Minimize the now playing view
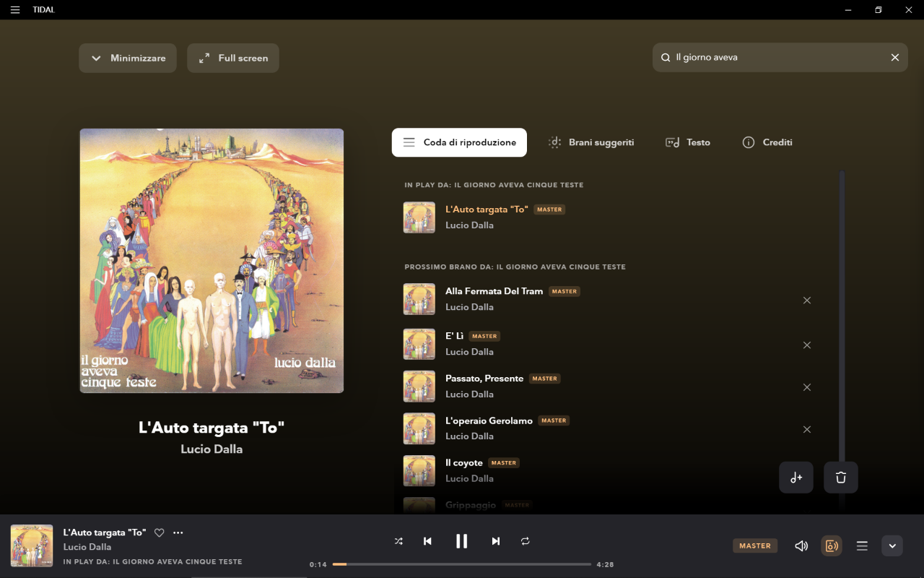 (127, 58)
